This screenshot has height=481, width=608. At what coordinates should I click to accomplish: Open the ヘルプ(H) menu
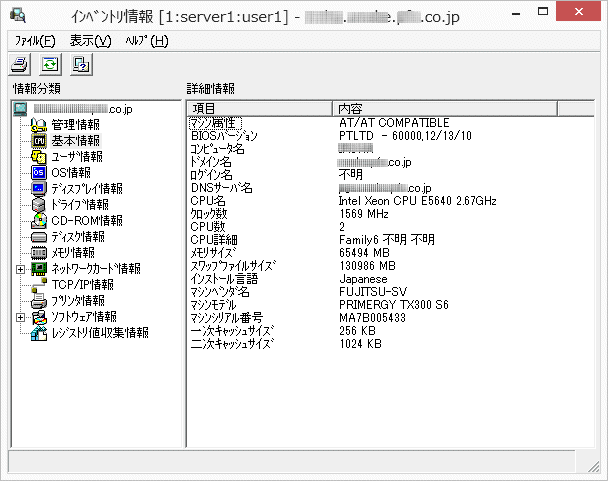pos(147,41)
